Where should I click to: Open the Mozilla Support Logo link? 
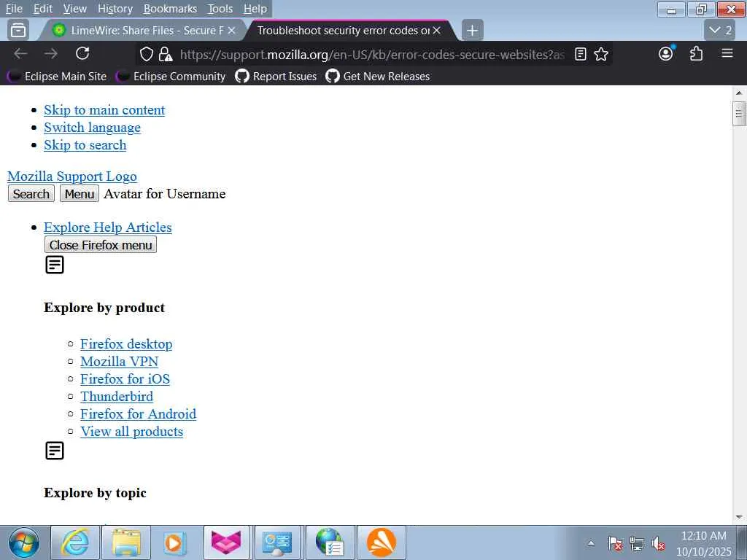(x=72, y=176)
